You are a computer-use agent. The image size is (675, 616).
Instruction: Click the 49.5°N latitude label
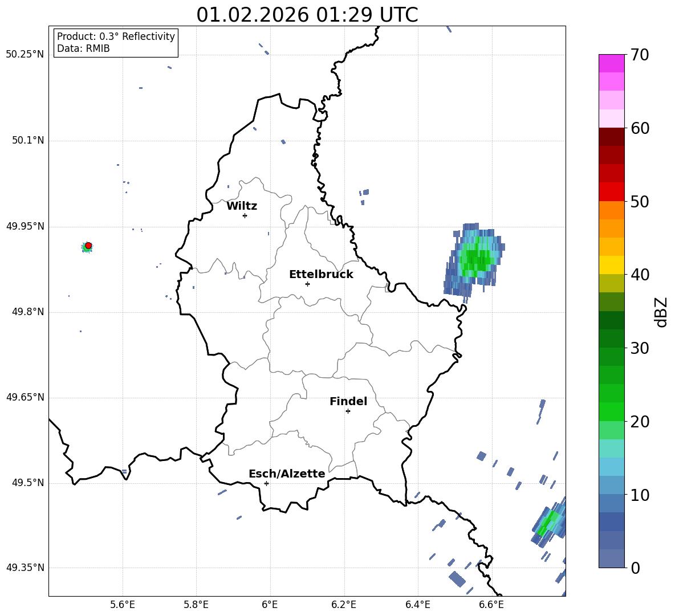click(28, 483)
